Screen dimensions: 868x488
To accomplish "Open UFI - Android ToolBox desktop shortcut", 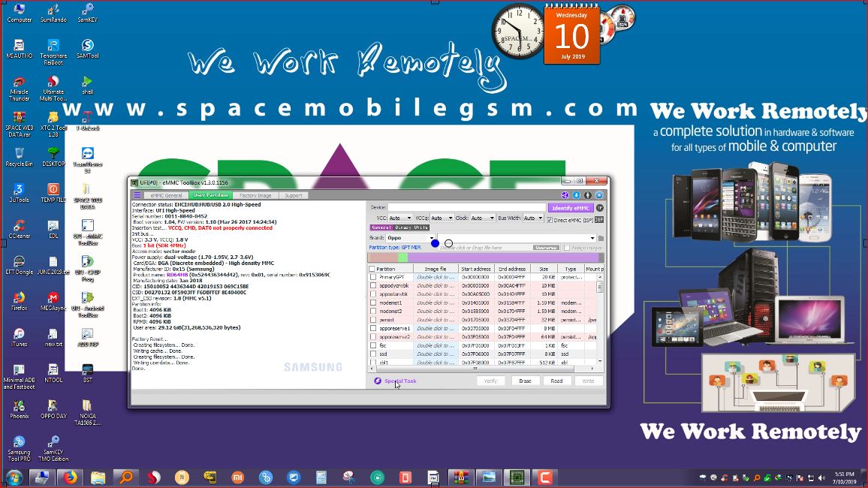I will coord(87,304).
